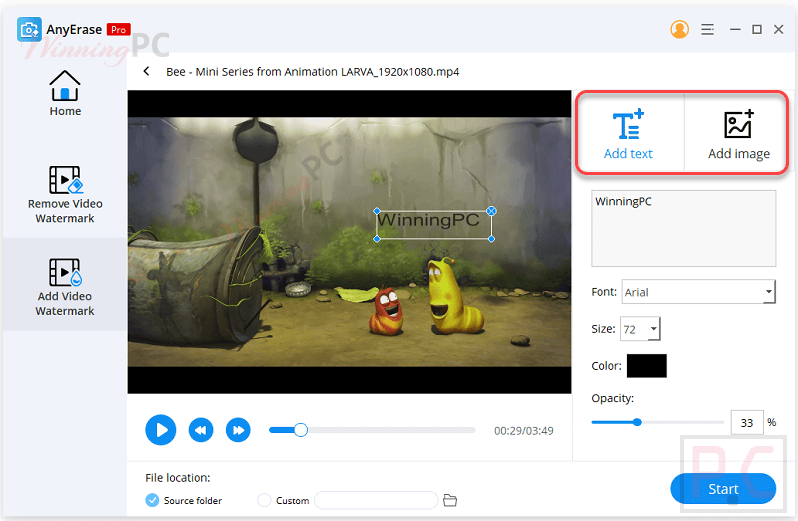Select Custom file location radio
This screenshot has height=521, width=798.
pyautogui.click(x=264, y=500)
